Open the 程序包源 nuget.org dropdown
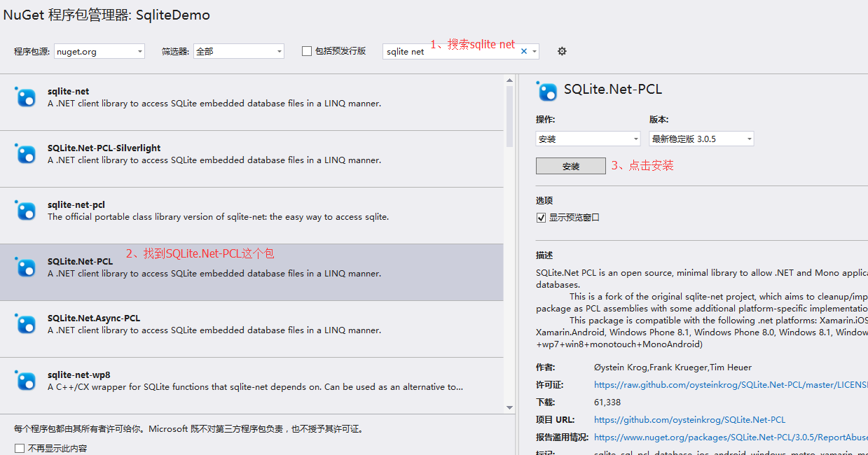This screenshot has height=455, width=868. coord(99,51)
